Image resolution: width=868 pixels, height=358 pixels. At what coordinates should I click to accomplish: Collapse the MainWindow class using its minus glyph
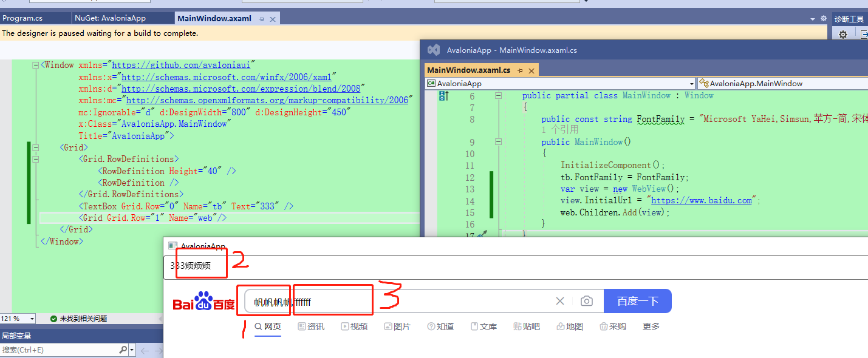point(497,95)
